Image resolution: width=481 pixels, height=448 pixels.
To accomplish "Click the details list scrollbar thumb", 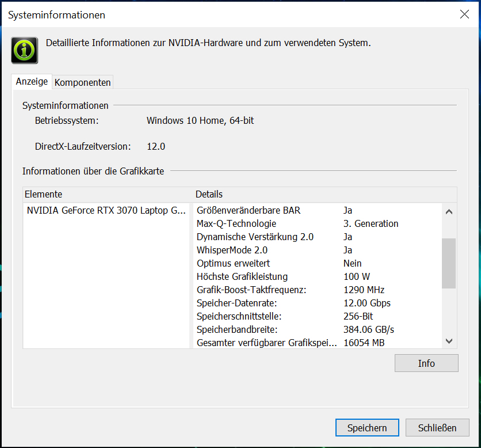I will 449,263.
